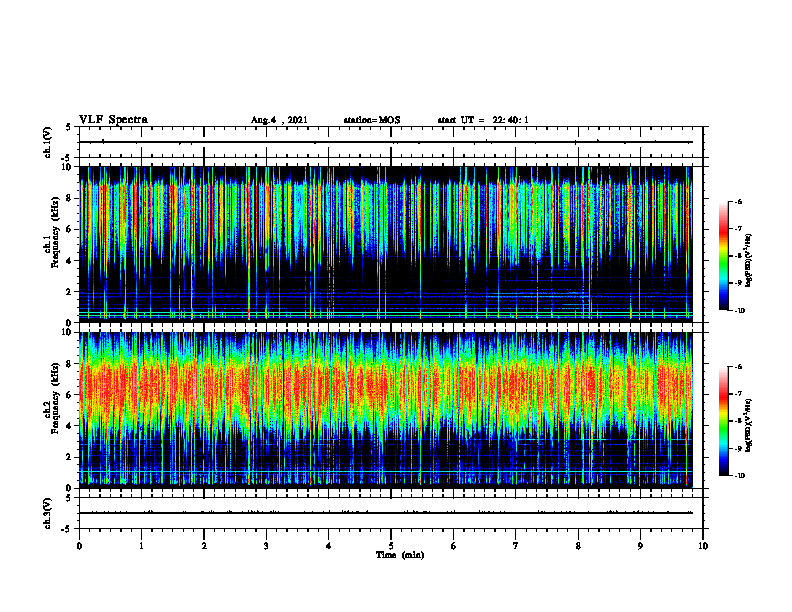The image size is (792, 612).
Task: Click inside the ch.1 spectrogram panel
Action: 386,244
